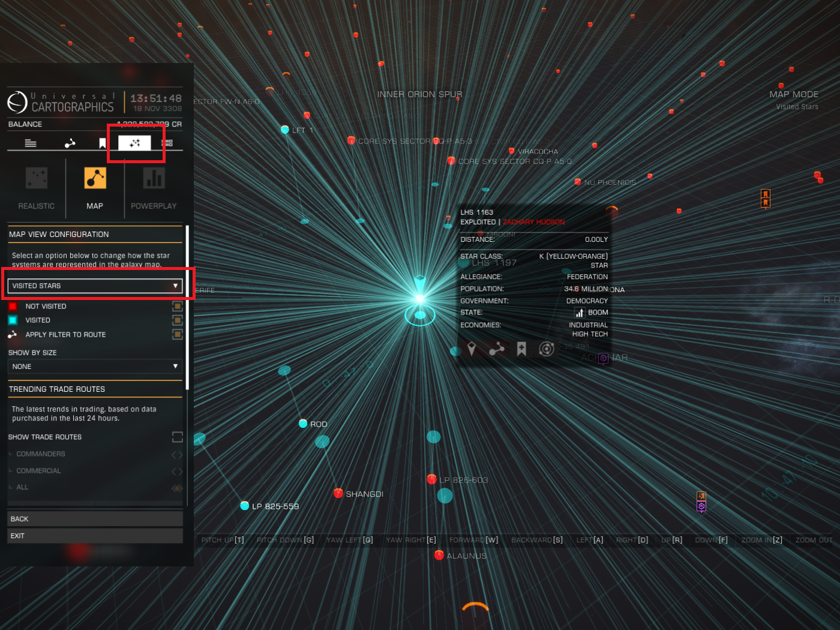The height and width of the screenshot is (630, 840).
Task: Click the Exit button
Action: tap(95, 536)
